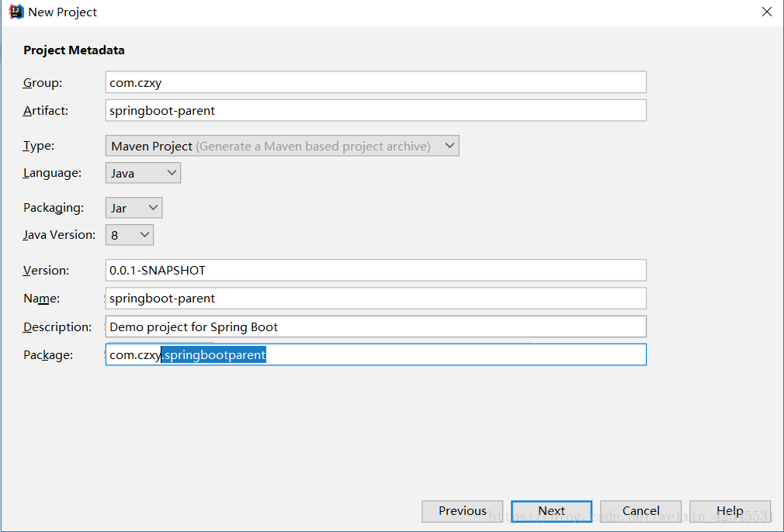Click the Group input field
Viewport: 784px width, 532px height.
[x=376, y=82]
